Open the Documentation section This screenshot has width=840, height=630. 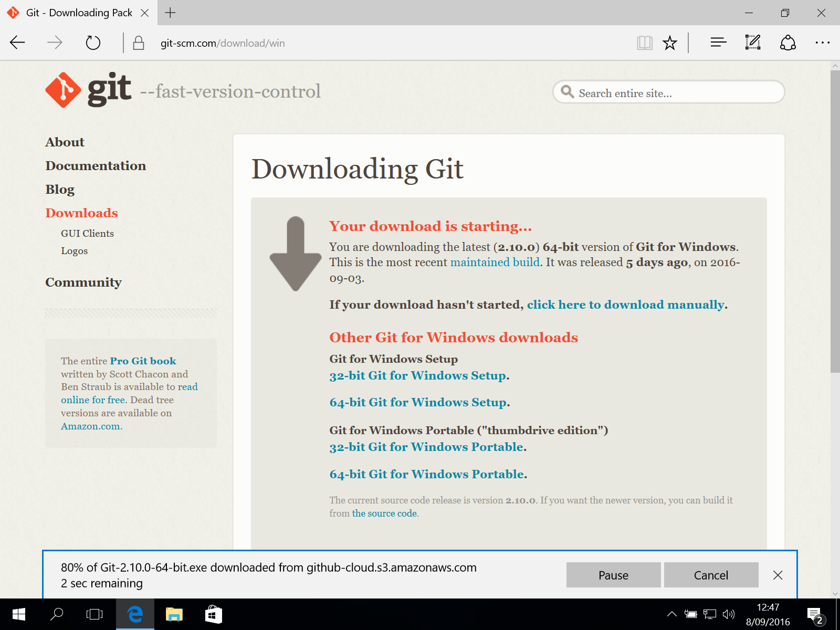tap(96, 166)
